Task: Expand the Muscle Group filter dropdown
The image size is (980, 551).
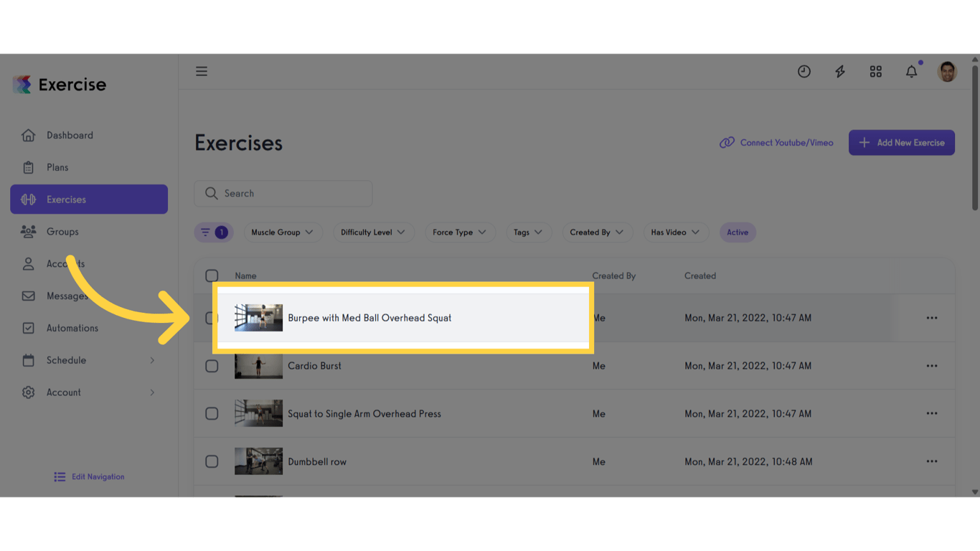Action: point(283,232)
